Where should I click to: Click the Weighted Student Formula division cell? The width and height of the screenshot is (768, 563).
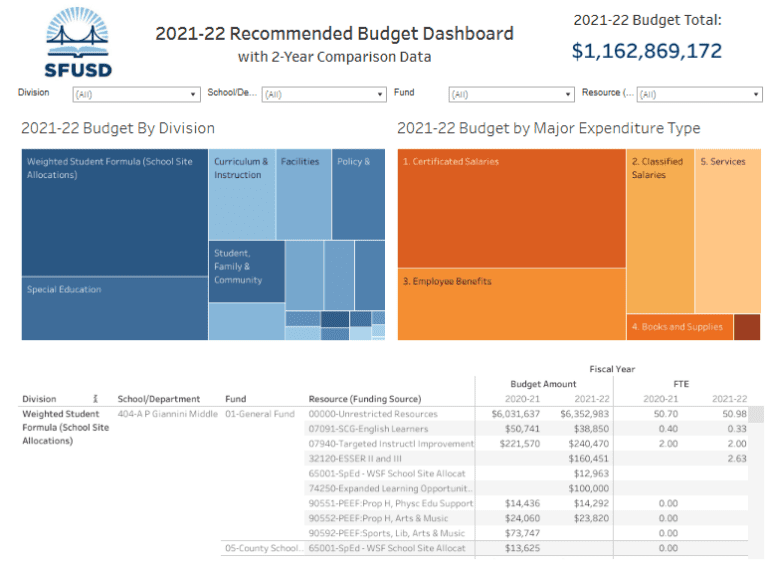[66, 427]
